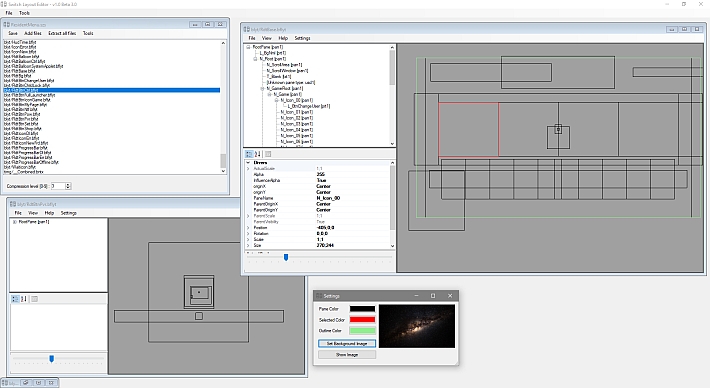The width and height of the screenshot is (710, 388).
Task: Select N_Icon_03 in the pane tree
Action: 297,124
